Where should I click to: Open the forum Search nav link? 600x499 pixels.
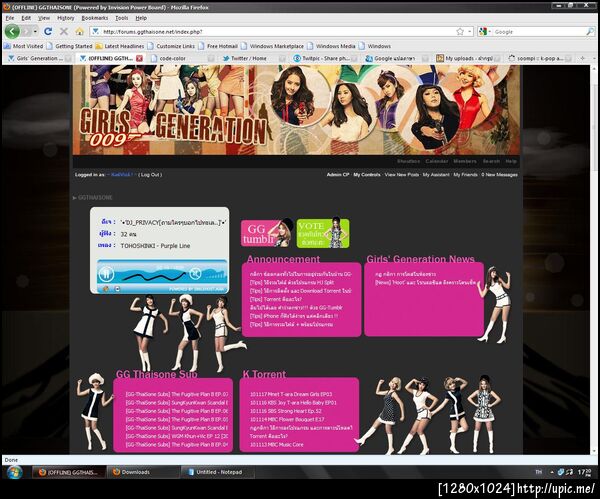pos(491,161)
